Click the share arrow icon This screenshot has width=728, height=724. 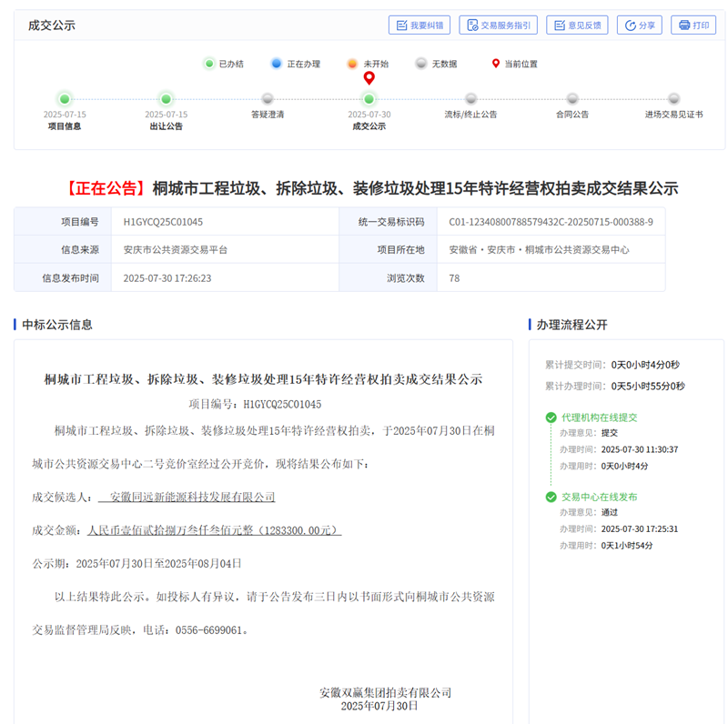630,25
